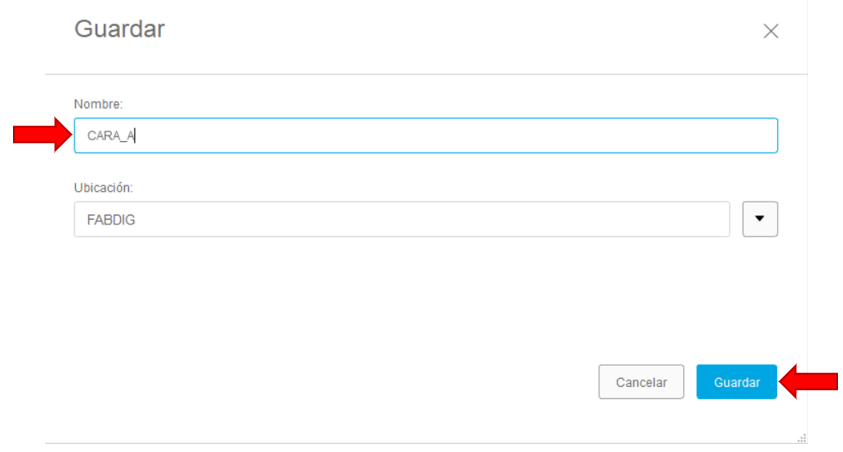The width and height of the screenshot is (843, 452).
Task: Open the Ubicación dropdown arrow
Action: 760,219
